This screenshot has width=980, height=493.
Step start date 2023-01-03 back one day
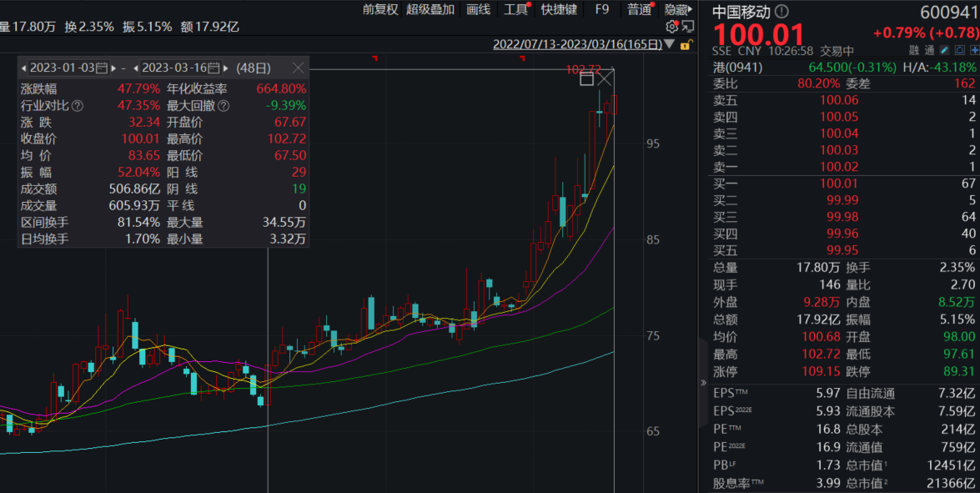(x=23, y=68)
